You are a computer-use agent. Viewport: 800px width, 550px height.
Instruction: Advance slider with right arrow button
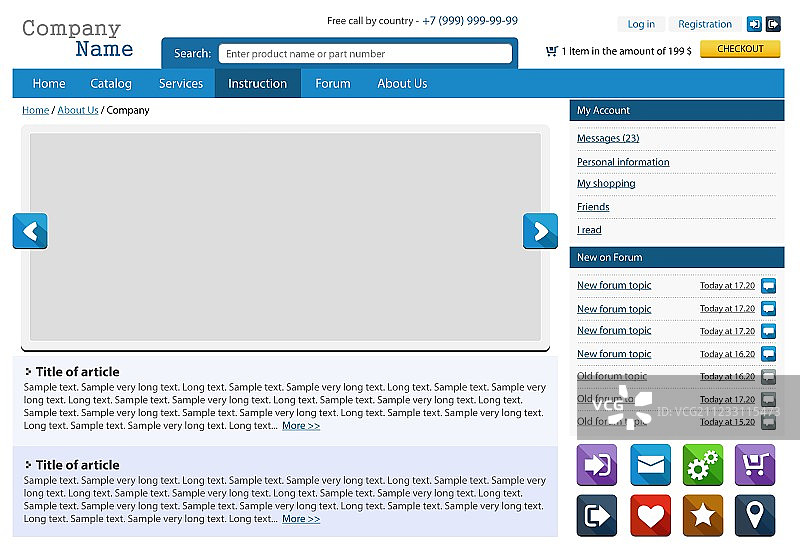(540, 231)
